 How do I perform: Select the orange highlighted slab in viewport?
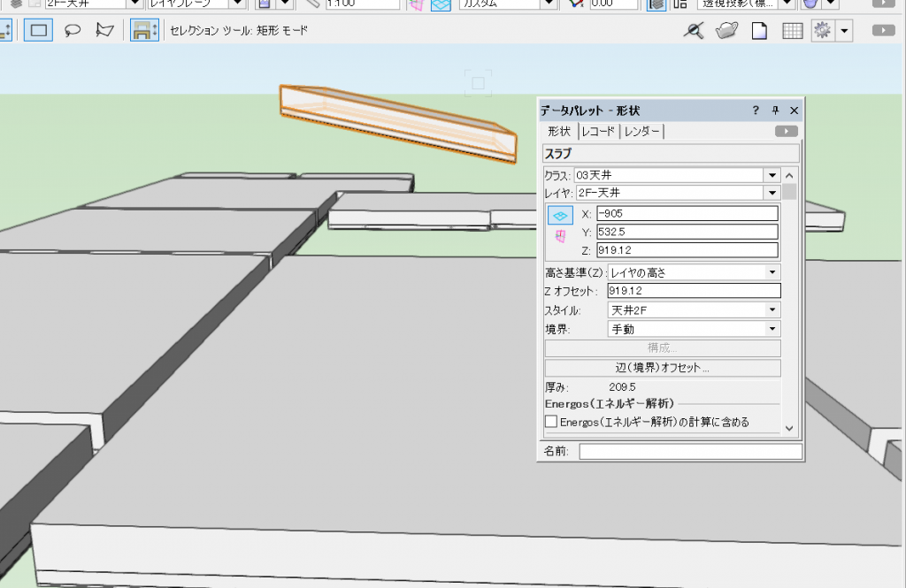click(x=399, y=125)
